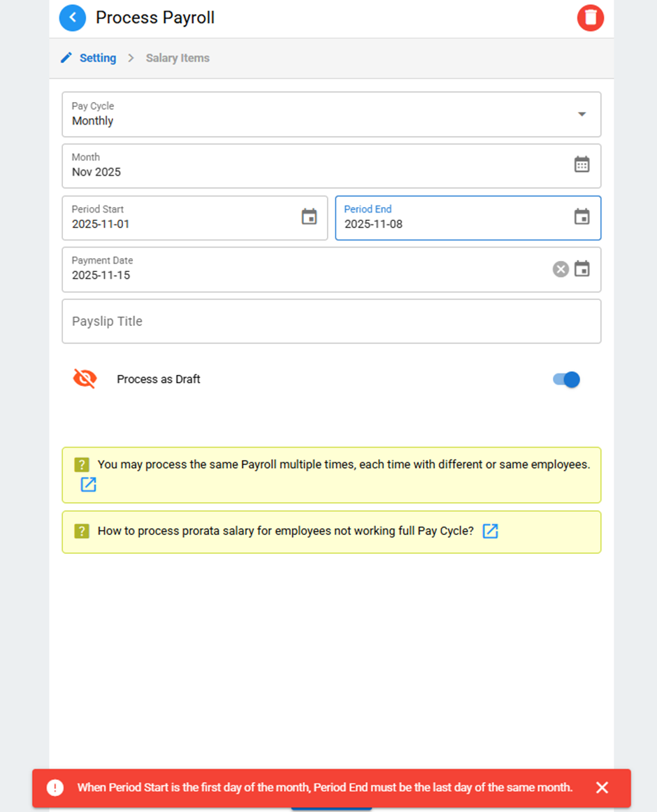657x812 pixels.
Task: Expand the Pay Cycle dropdown arrow
Action: (x=582, y=114)
